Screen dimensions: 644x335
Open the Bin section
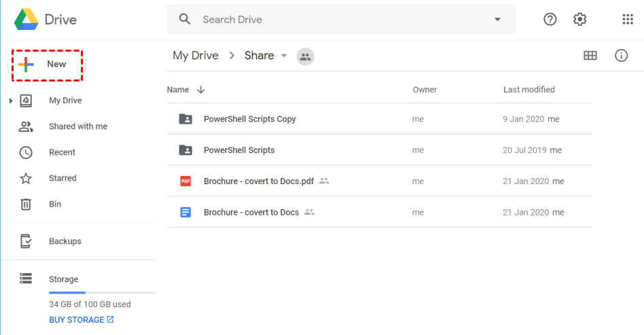tap(55, 204)
